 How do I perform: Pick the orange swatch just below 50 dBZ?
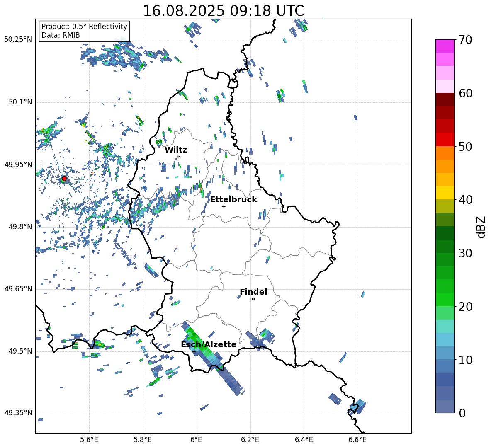[x=445, y=153]
